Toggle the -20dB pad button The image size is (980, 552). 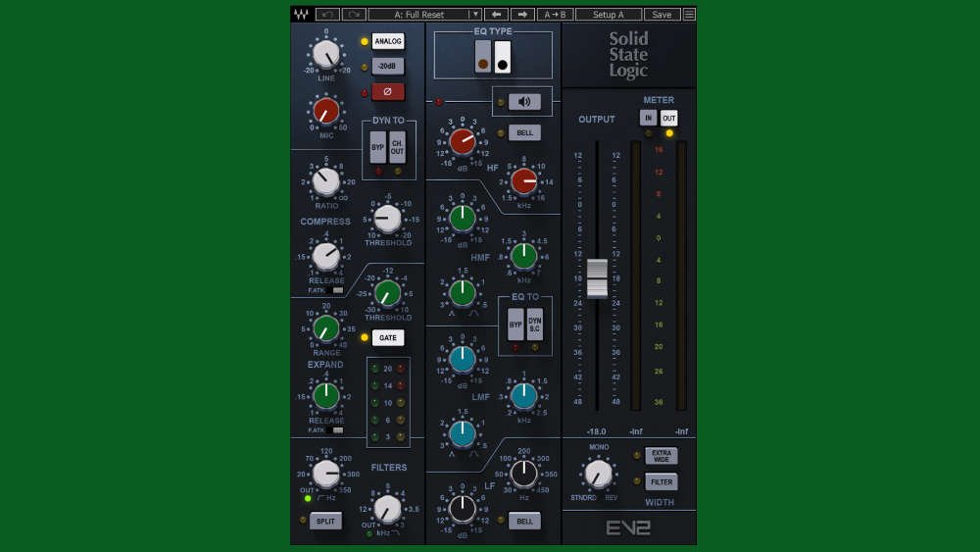[388, 67]
